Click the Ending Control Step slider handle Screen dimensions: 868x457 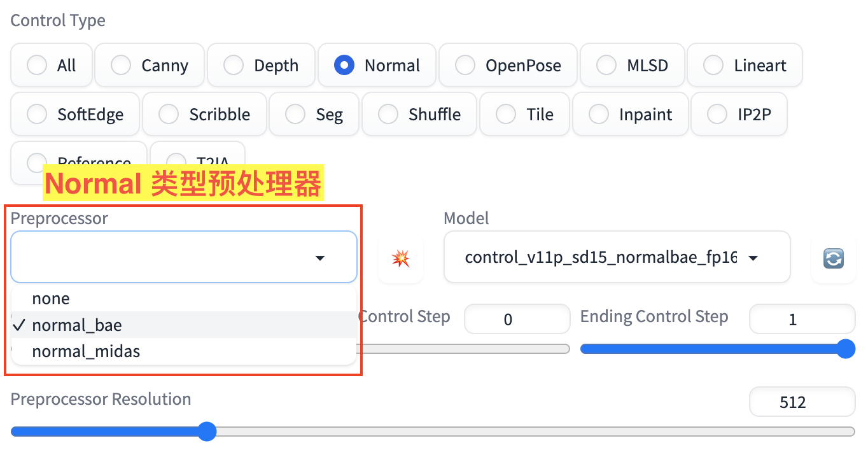click(845, 349)
